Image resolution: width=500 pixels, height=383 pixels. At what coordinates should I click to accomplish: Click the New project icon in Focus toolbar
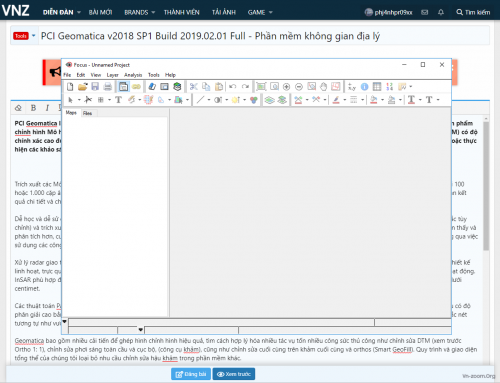(70, 87)
